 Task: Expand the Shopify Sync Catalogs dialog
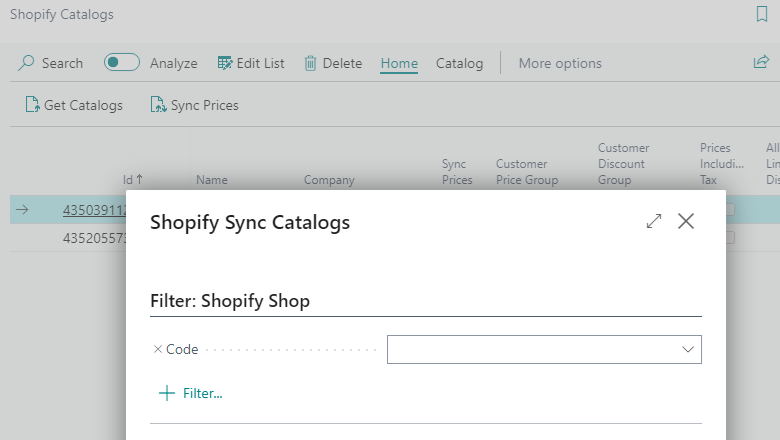[654, 221]
